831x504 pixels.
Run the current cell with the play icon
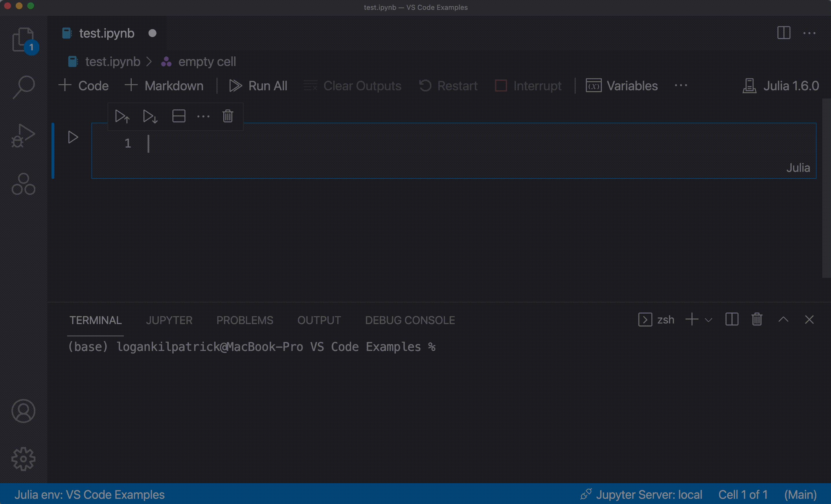[x=73, y=137]
